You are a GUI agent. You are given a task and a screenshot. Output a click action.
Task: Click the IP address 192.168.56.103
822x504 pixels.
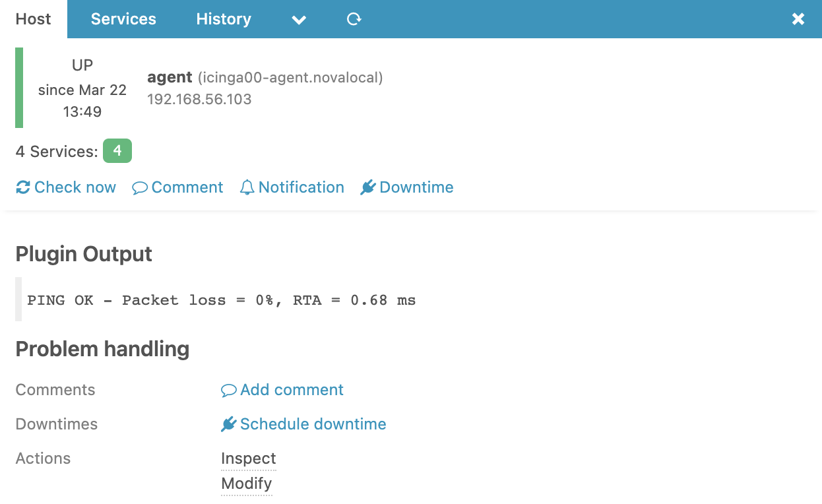(x=199, y=100)
